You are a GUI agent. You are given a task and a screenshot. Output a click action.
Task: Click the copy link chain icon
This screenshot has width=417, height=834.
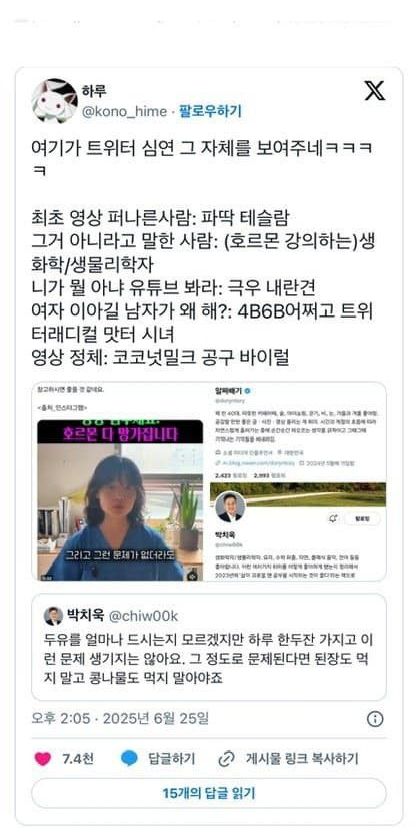pos(227,759)
